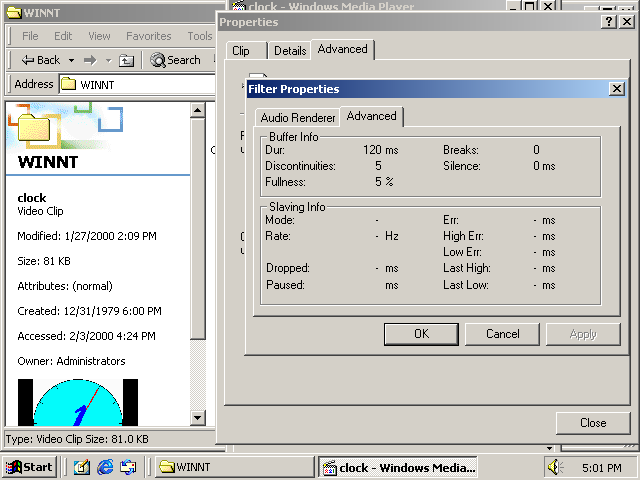Click the clock file name heading
640x480 pixels.
(x=32, y=198)
